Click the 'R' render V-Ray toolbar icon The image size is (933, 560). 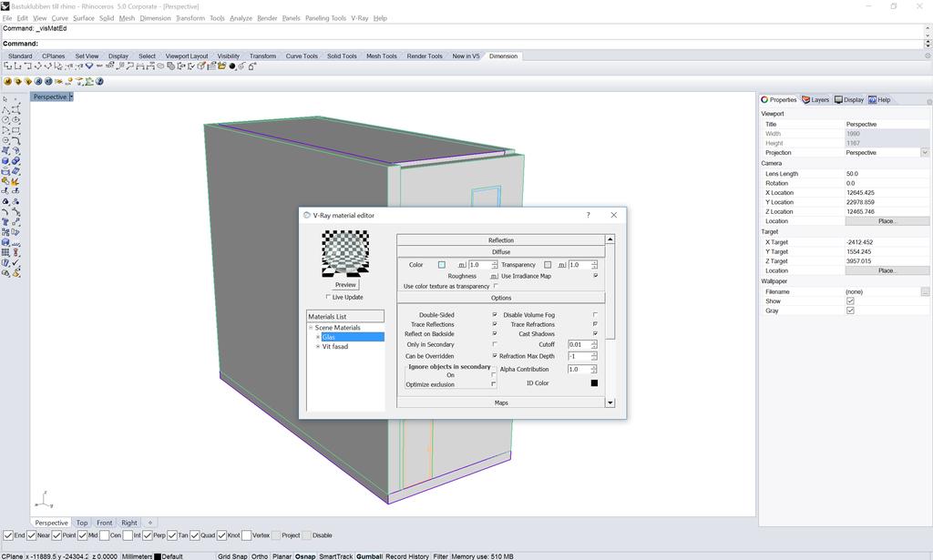pos(38,81)
